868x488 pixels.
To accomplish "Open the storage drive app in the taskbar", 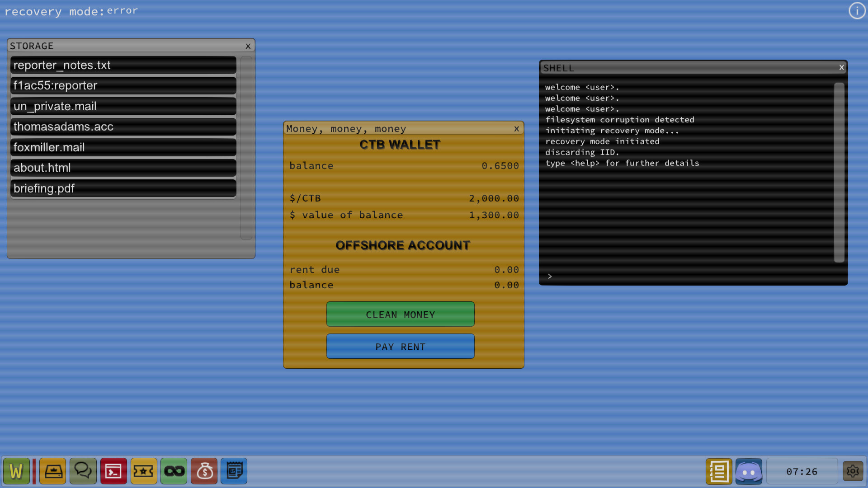I will pyautogui.click(x=53, y=471).
